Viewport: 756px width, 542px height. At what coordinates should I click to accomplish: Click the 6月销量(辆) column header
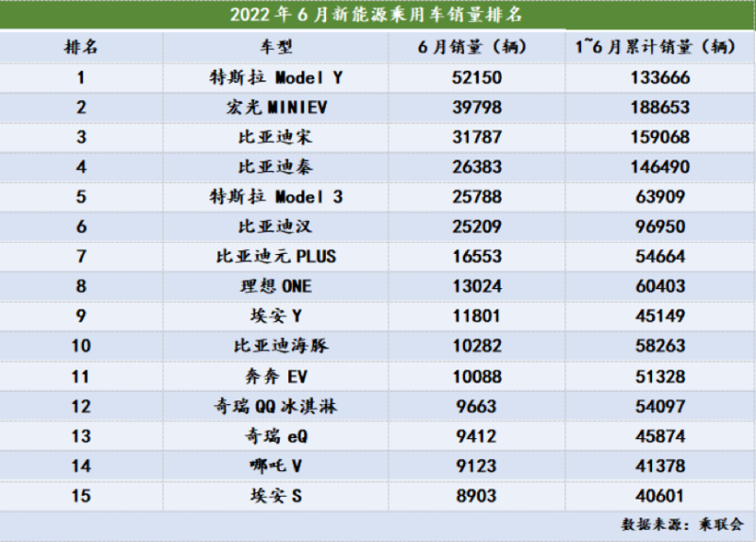[472, 47]
